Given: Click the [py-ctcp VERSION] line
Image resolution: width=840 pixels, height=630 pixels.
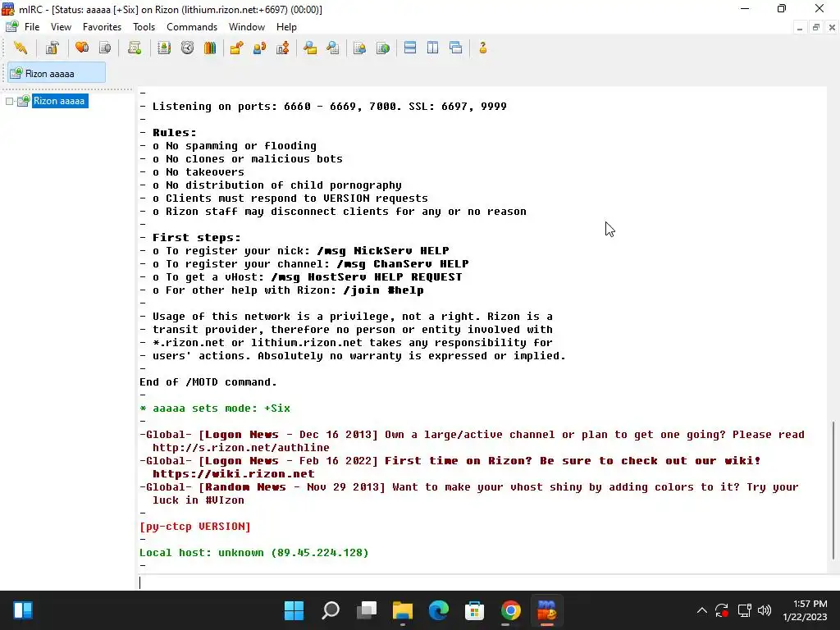Looking at the screenshot, I should (x=195, y=526).
